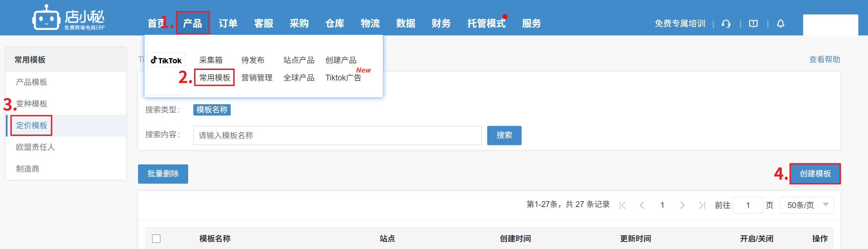Viewport: 868px width, 249px height.
Task: Click the 开启/关闭 column header
Action: [x=757, y=239]
